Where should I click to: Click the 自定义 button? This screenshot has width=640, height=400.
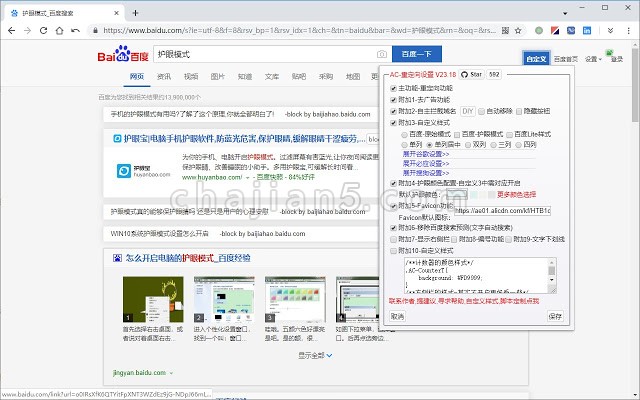(x=536, y=59)
